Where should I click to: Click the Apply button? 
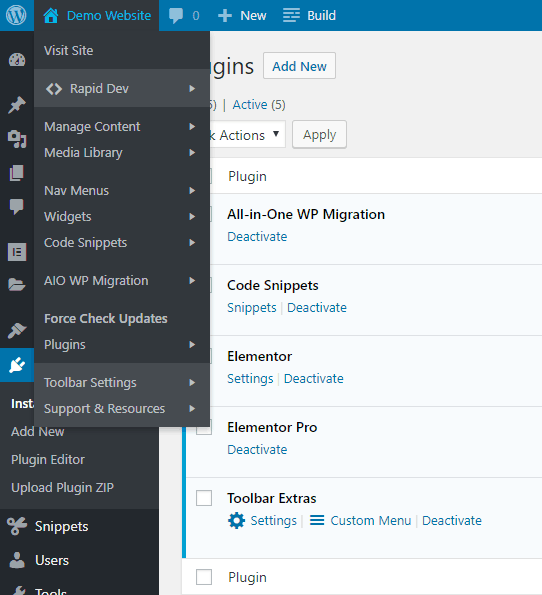[319, 134]
